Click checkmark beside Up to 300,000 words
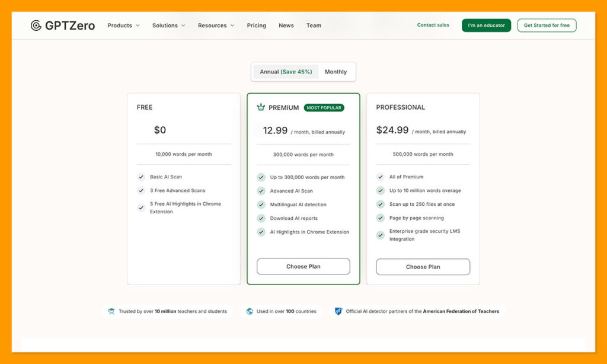607x364 pixels. point(261,177)
